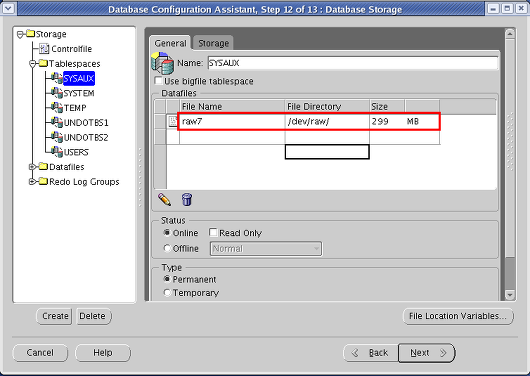Click the TEMP tablespace icon in tree
The height and width of the screenshot is (376, 530).
[56, 108]
